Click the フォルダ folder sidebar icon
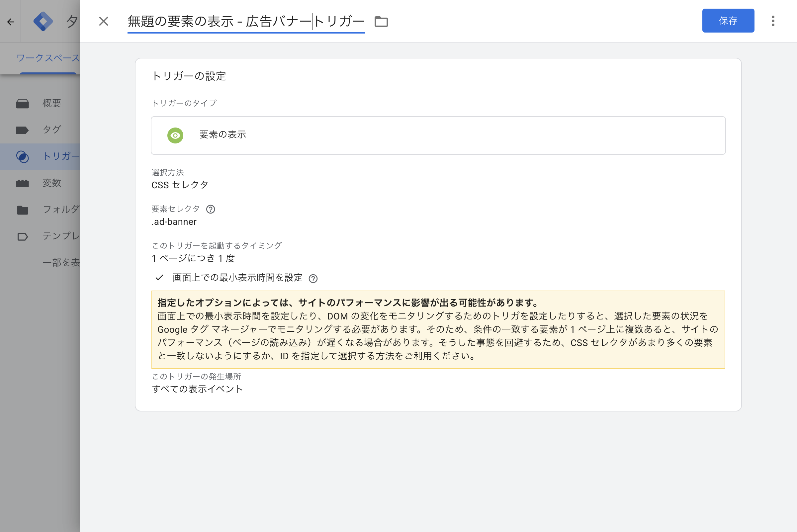Image resolution: width=797 pixels, height=532 pixels. (22, 210)
